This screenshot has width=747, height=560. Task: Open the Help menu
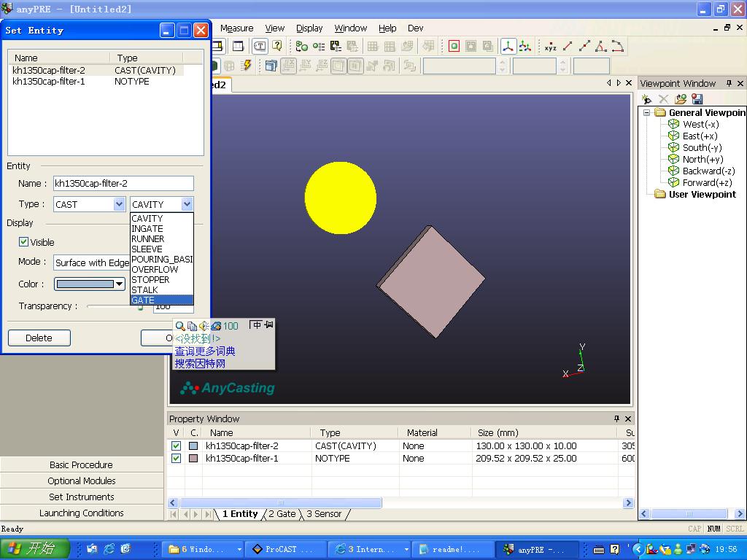point(387,28)
